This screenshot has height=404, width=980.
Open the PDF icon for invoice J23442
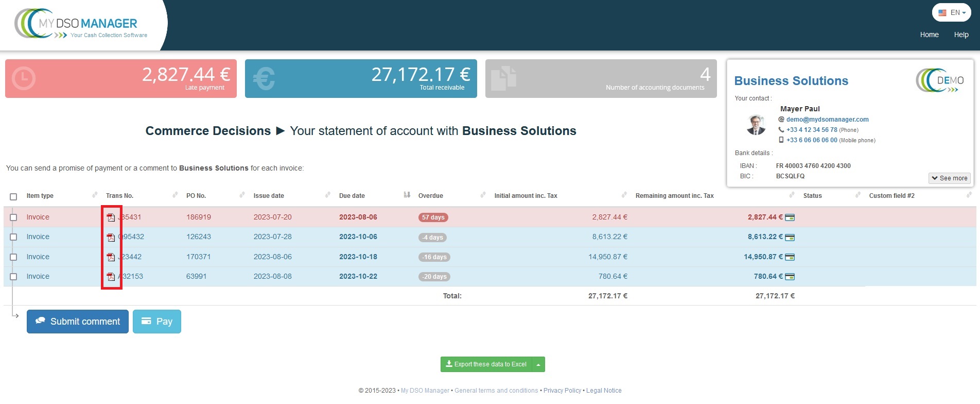[111, 257]
